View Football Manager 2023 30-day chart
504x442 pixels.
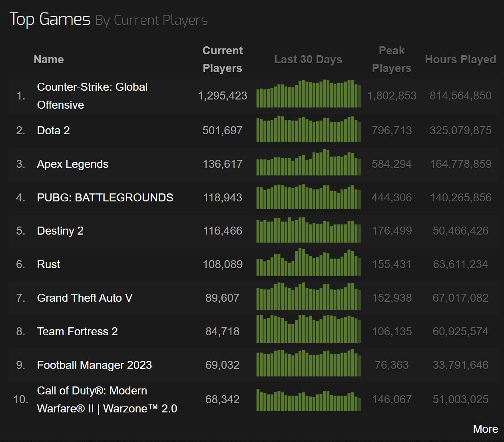click(309, 363)
